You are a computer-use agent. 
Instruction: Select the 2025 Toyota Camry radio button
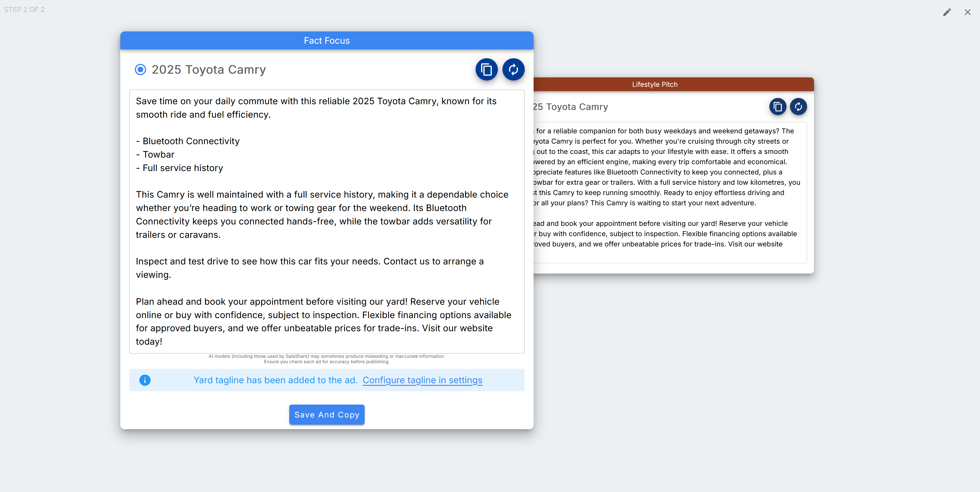[140, 70]
